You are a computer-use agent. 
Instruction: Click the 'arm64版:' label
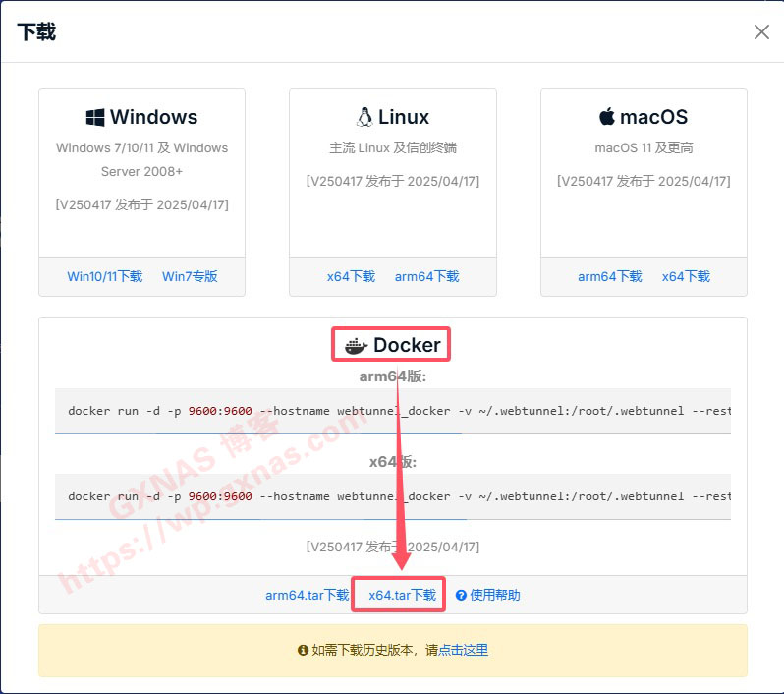(393, 376)
